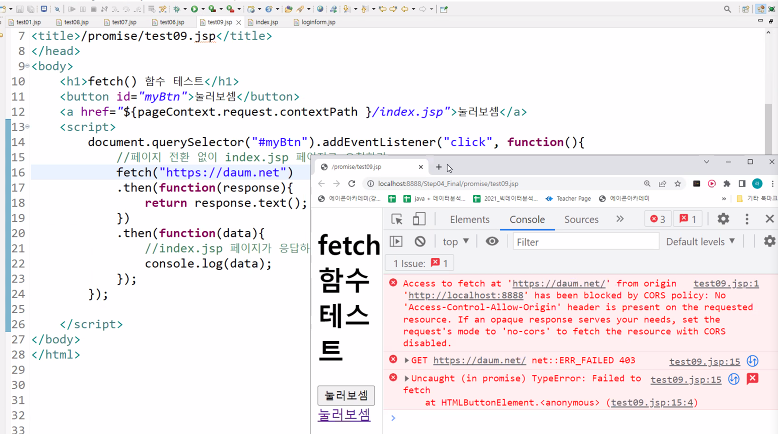Image resolution: width=778 pixels, height=434 pixels.
Task: Show the console sidebar panel icon
Action: [396, 242]
